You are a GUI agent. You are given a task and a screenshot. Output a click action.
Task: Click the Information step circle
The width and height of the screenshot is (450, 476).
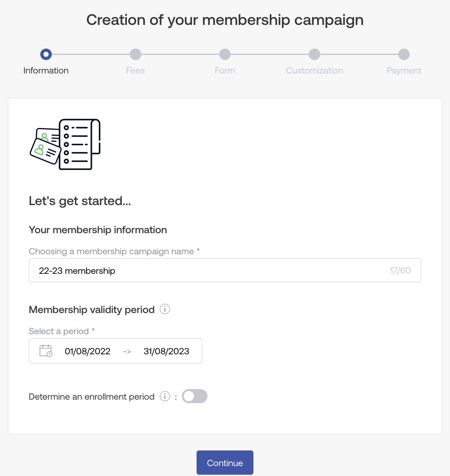pos(46,54)
